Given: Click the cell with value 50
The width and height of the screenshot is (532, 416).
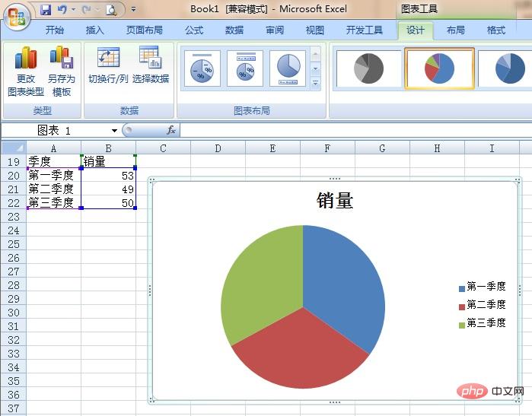Looking at the screenshot, I should [108, 202].
